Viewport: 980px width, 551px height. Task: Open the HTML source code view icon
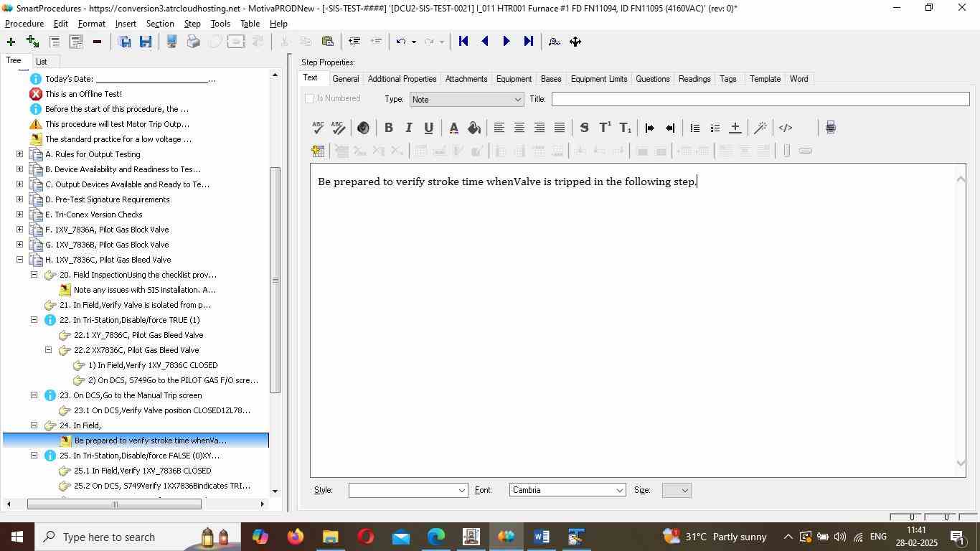[x=786, y=128]
